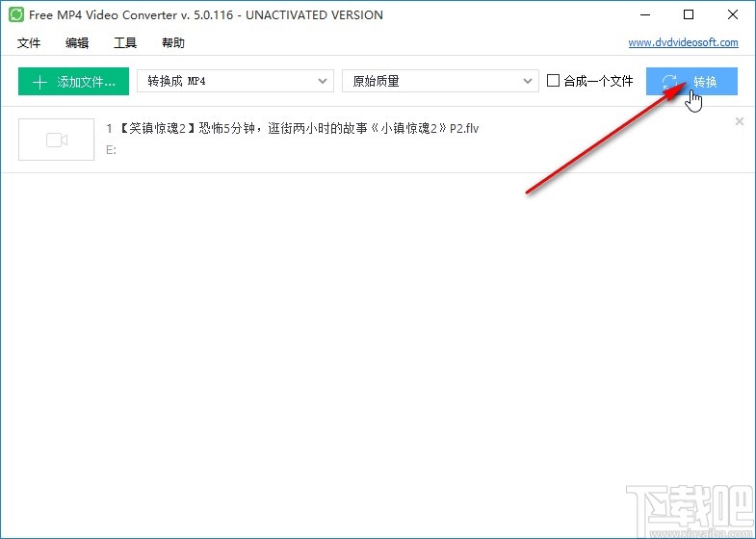Visit the www.dvdvideosoft.com link
This screenshot has width=756, height=539.
coord(683,42)
